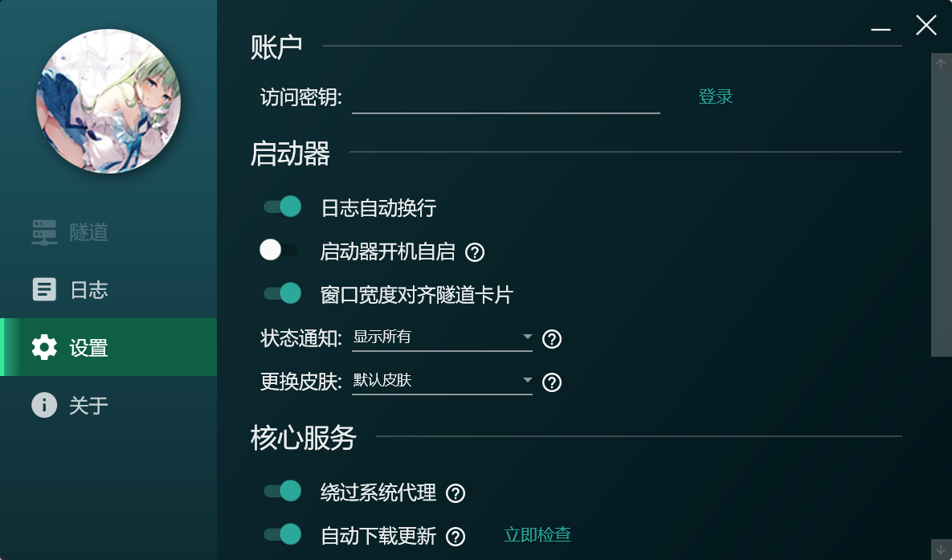
Task: Click the 立即检查 update link
Action: [x=537, y=534]
